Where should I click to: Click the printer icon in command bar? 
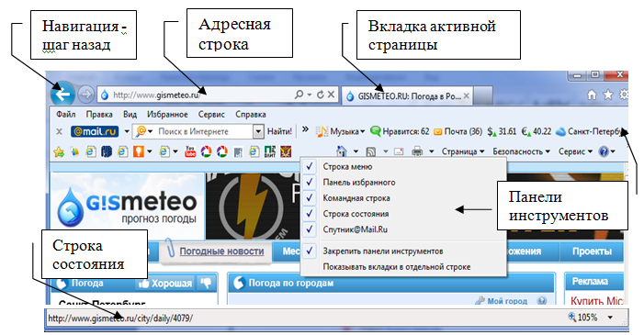(417, 151)
